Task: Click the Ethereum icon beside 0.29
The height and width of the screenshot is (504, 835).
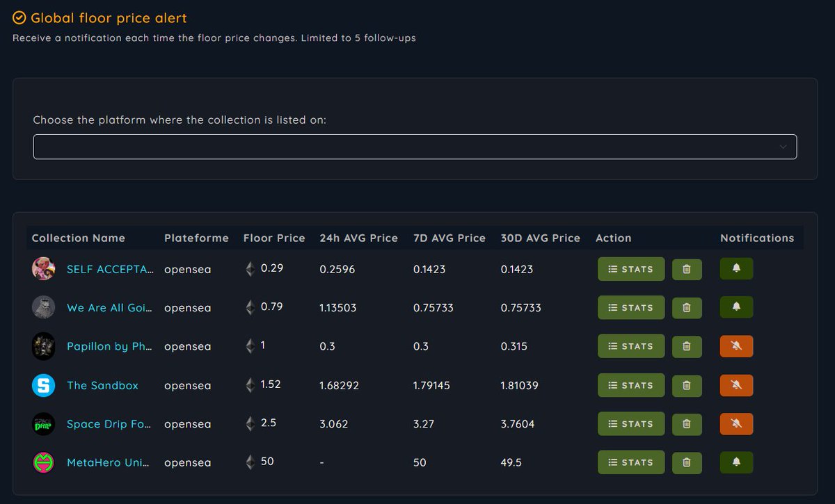Action: pos(250,268)
